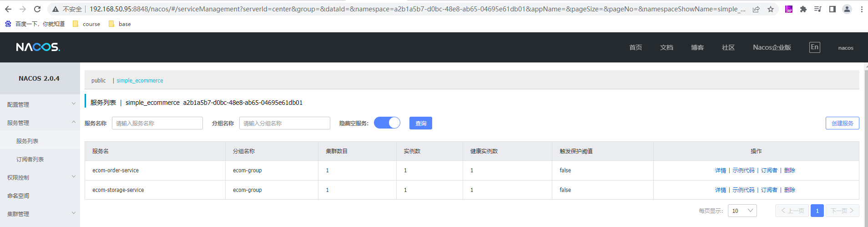This screenshot has height=227, width=868.
Task: Click 删除 for ecom-order-service
Action: point(790,170)
